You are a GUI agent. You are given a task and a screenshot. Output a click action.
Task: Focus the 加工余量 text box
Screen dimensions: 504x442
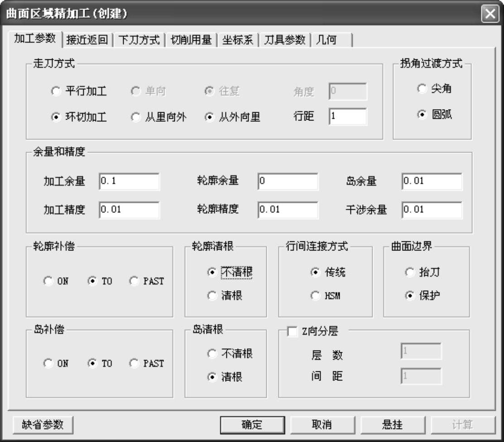129,182
